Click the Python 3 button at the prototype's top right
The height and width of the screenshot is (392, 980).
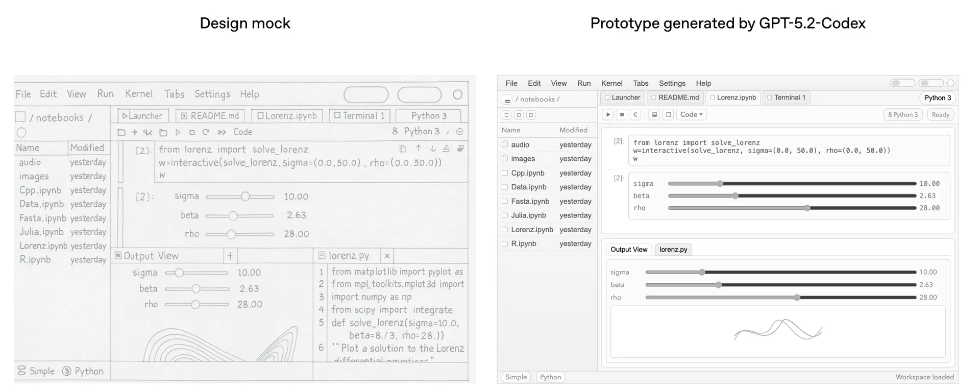point(937,98)
